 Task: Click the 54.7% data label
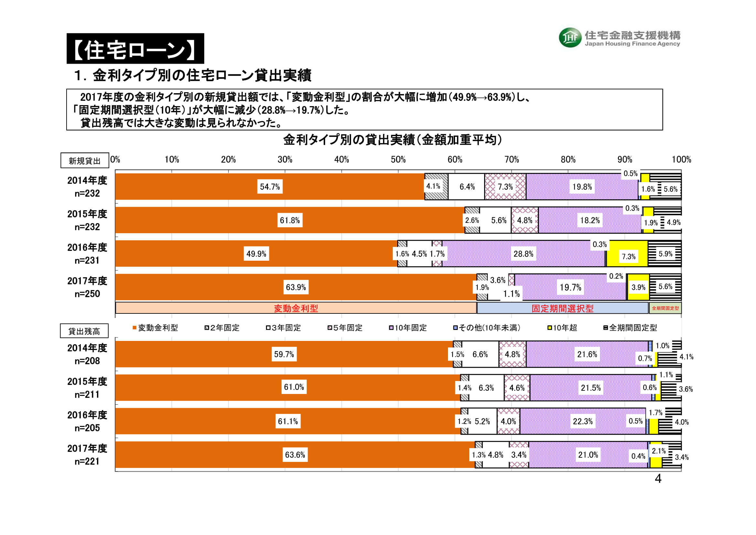(x=270, y=187)
